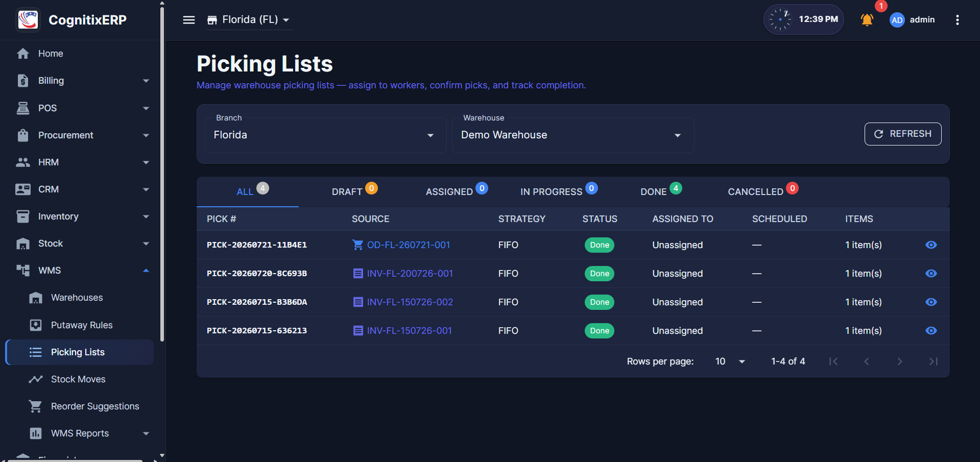Click the Inventory box icon
This screenshot has width=980, height=462.
coord(23,216)
